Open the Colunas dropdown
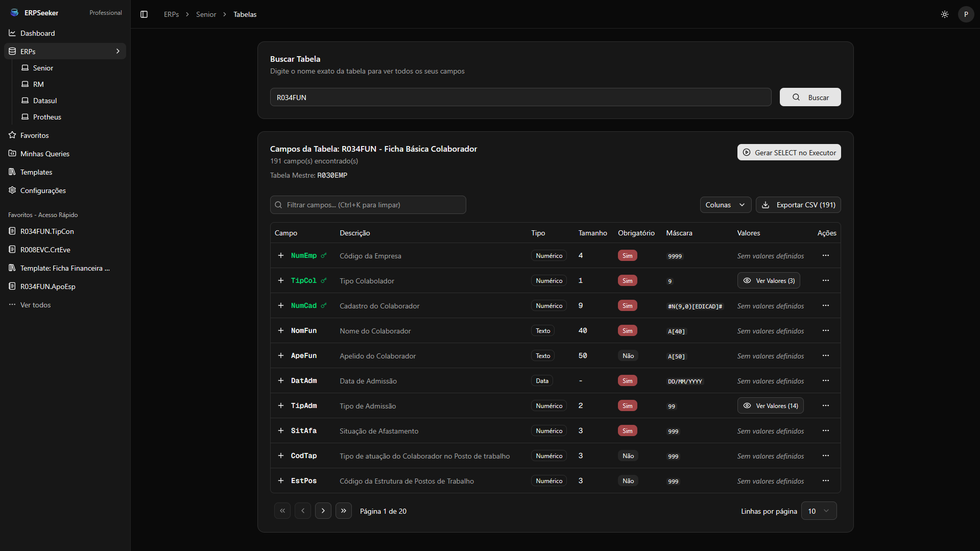 click(725, 204)
